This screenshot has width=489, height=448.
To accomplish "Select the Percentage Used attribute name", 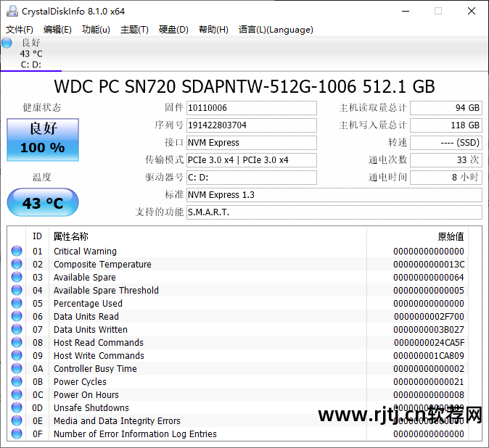I will click(x=88, y=304).
